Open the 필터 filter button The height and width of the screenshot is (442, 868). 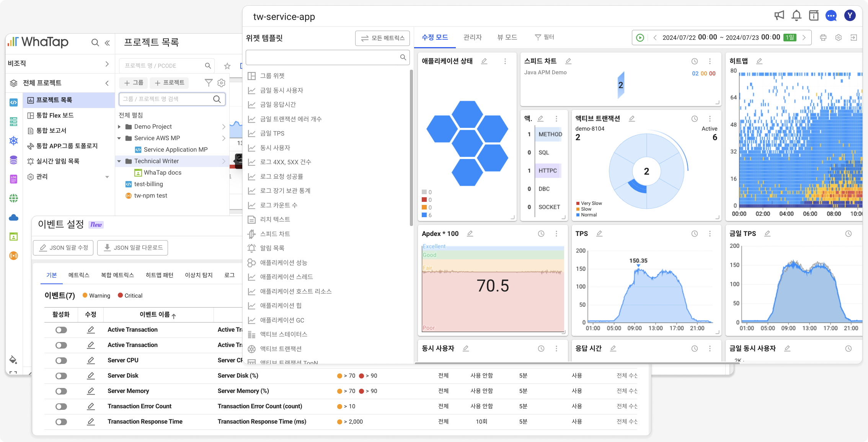(x=544, y=38)
